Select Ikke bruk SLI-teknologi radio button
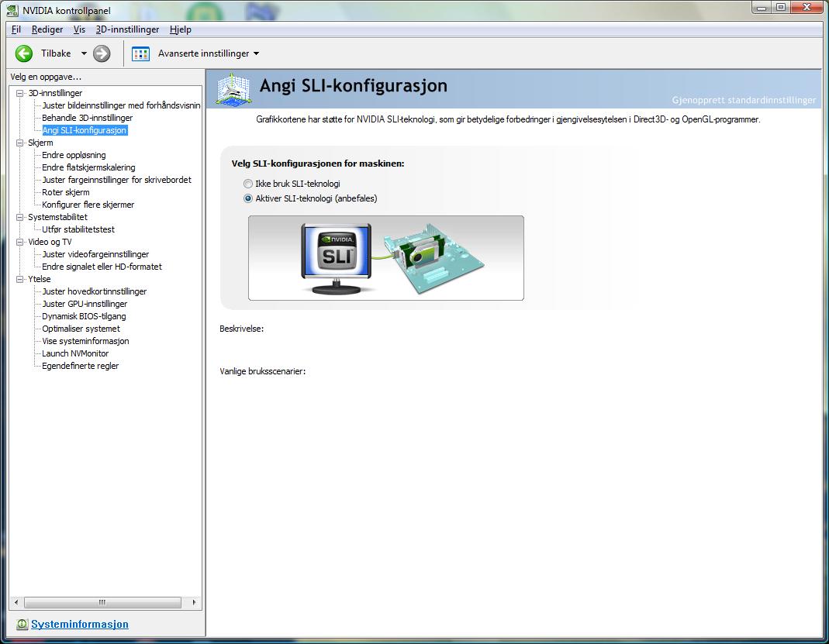The image size is (829, 644). (248, 184)
